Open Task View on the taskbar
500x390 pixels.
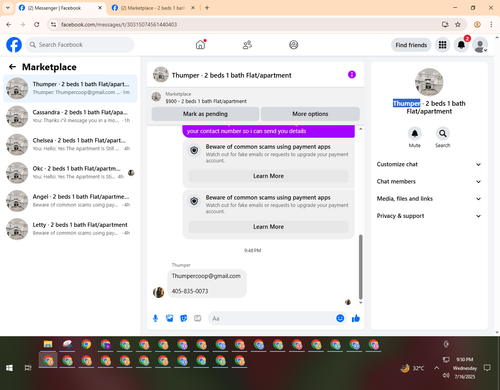[x=28, y=368]
